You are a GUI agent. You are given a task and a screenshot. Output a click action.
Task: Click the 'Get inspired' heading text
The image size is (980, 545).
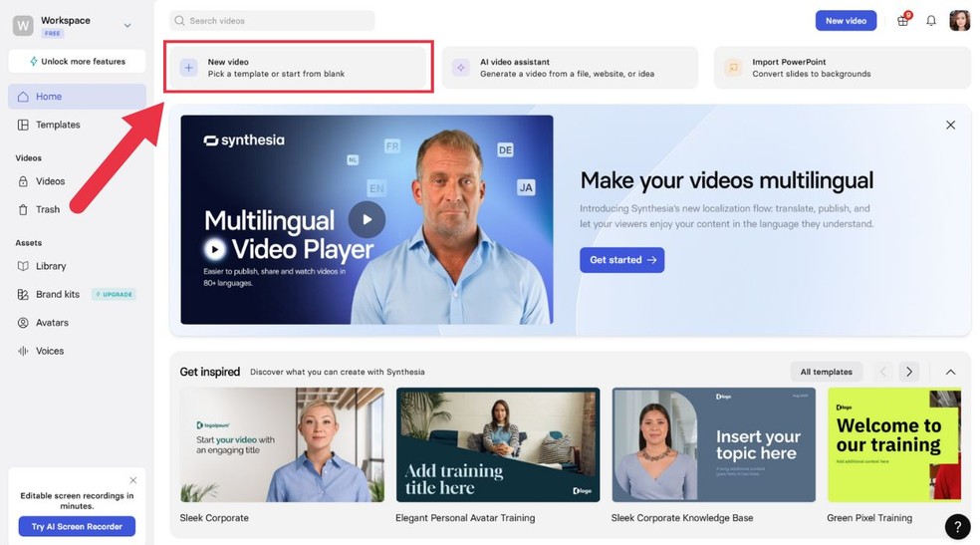210,372
